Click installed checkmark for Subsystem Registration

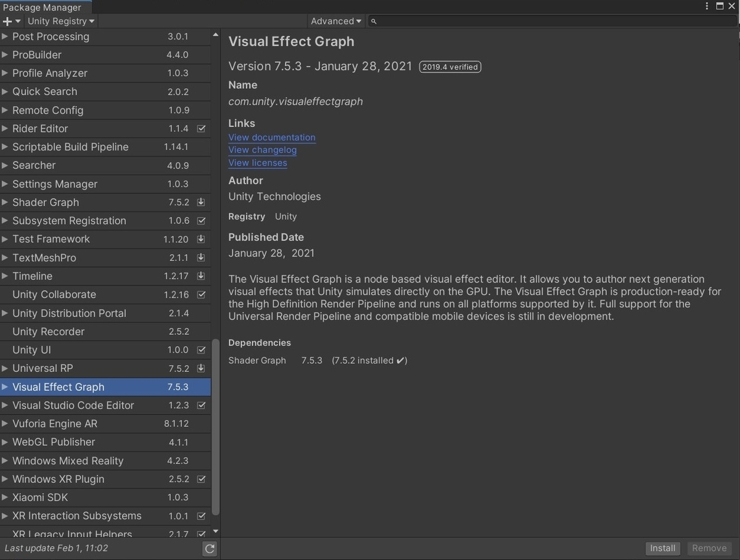[201, 221]
